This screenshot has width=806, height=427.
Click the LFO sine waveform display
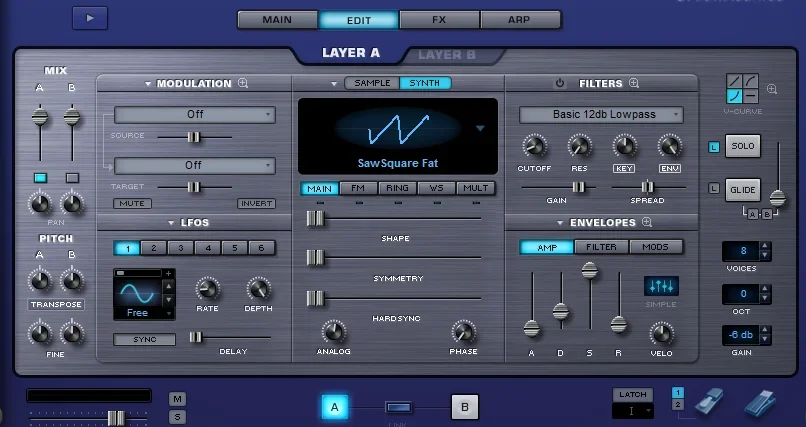pyautogui.click(x=137, y=293)
